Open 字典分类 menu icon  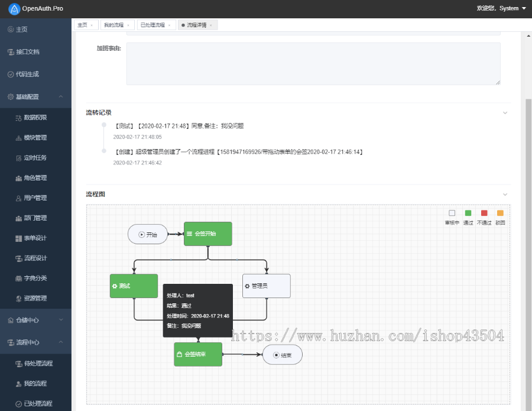pos(19,279)
